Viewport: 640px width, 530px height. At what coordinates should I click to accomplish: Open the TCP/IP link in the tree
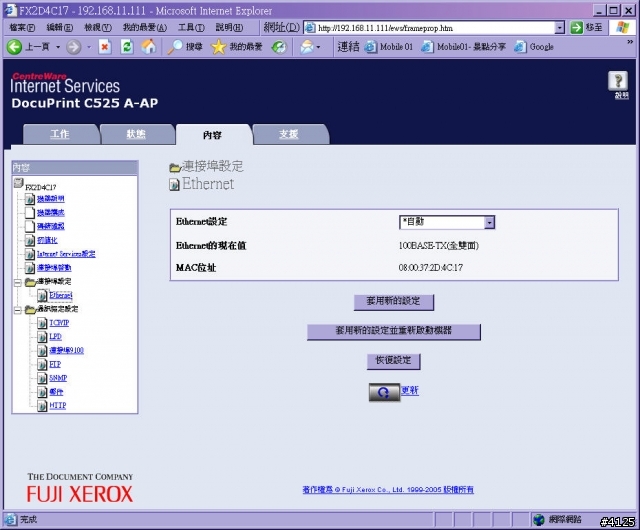59,323
